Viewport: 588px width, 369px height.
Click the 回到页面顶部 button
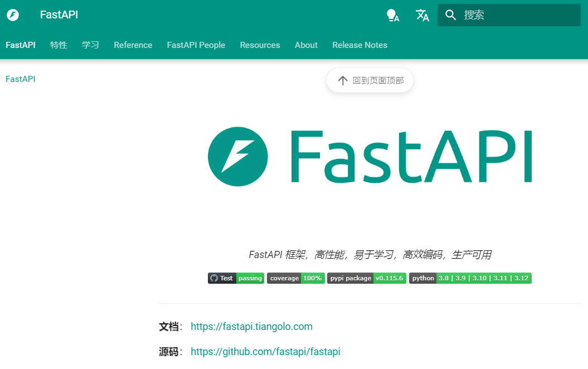pos(370,80)
